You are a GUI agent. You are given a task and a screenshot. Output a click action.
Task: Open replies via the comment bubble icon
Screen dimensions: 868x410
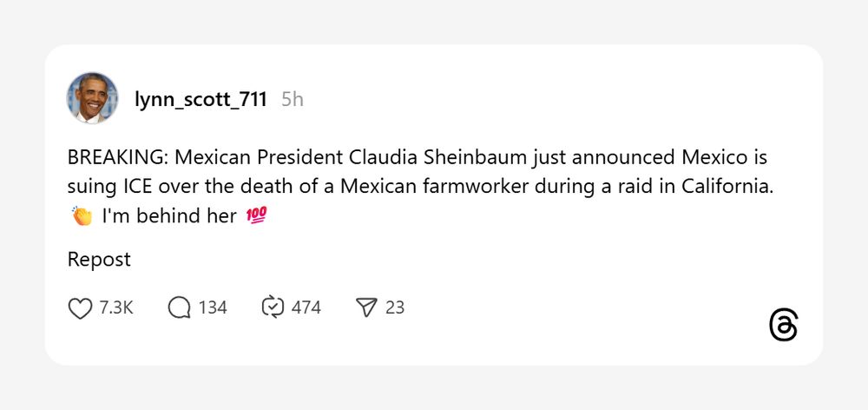click(180, 307)
